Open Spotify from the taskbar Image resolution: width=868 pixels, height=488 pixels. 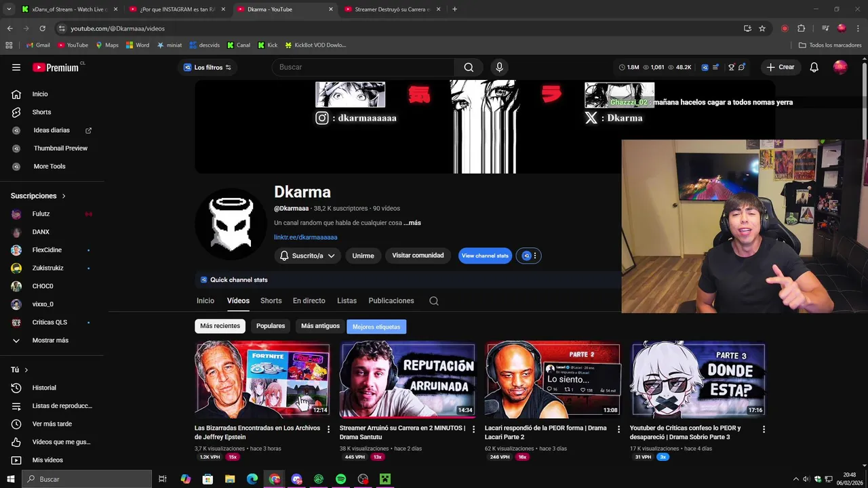(340, 479)
